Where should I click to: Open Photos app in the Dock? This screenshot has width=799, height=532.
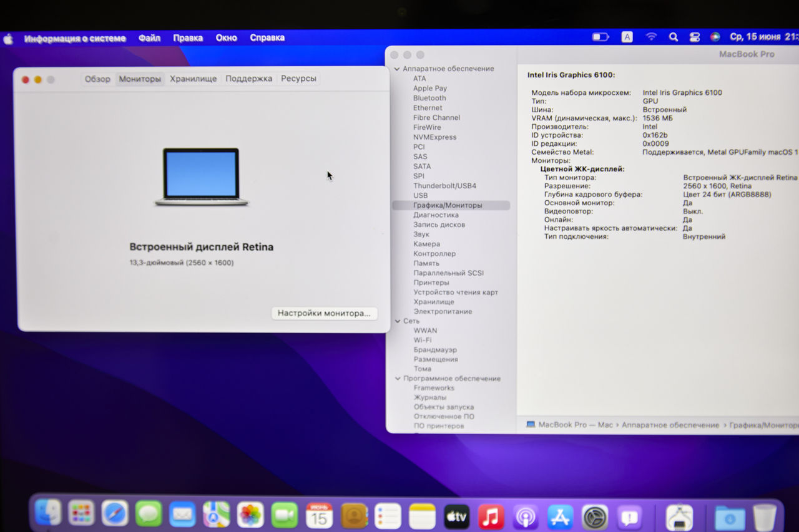[x=250, y=515]
